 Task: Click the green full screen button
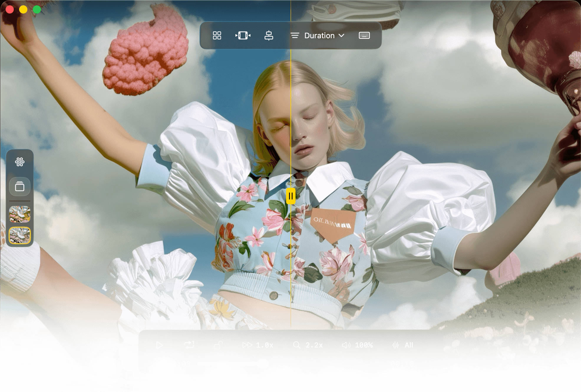click(37, 10)
